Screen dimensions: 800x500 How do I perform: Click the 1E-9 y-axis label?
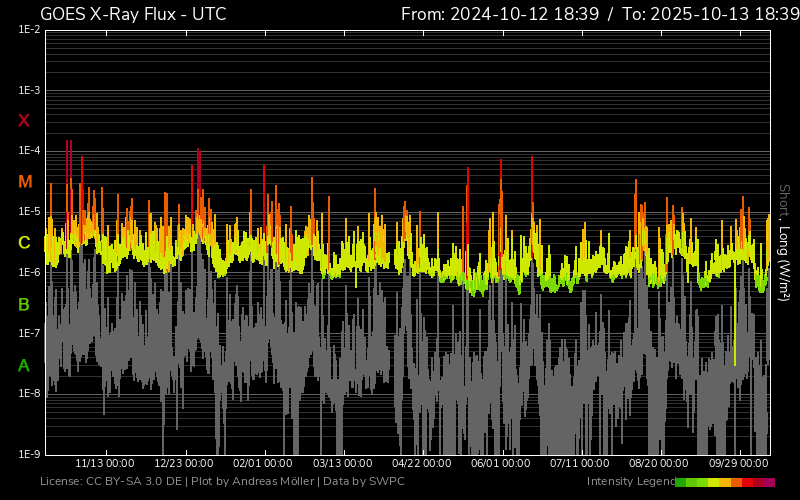(29, 454)
